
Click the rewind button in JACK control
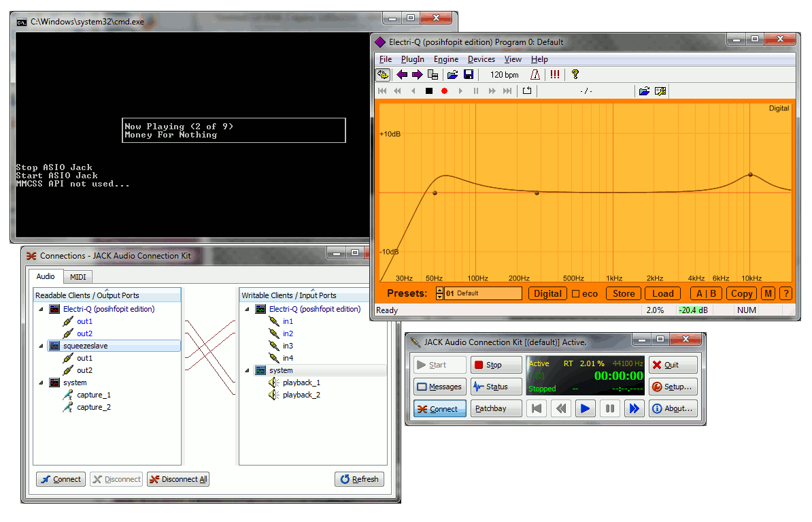[561, 408]
